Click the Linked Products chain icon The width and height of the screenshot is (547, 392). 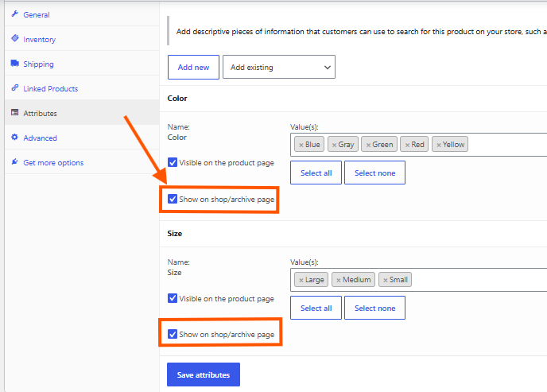click(x=14, y=88)
